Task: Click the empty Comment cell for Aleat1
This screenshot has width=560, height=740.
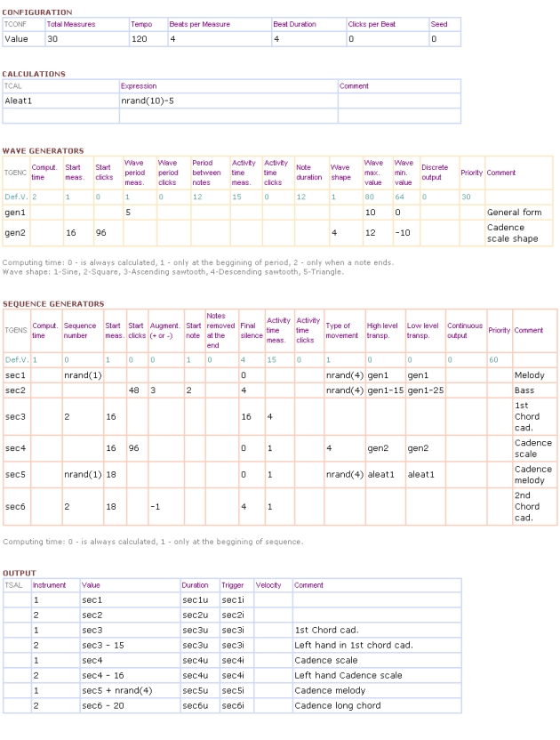Action: [398, 101]
